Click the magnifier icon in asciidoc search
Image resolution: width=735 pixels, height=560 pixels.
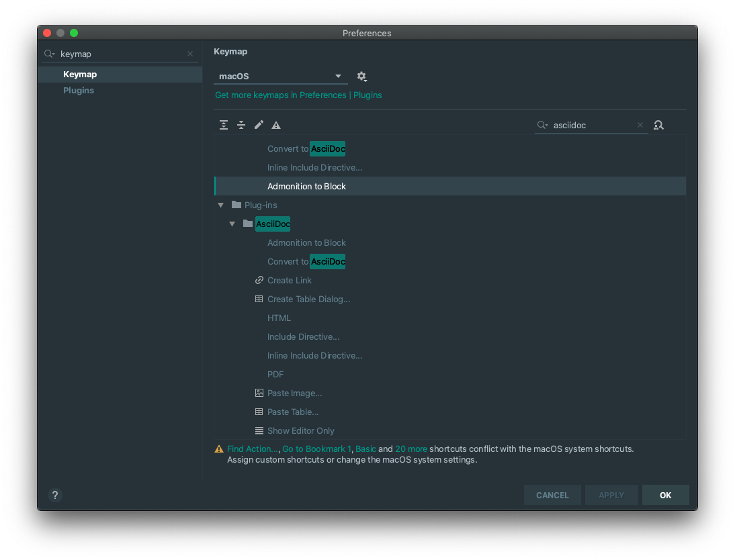tap(542, 125)
